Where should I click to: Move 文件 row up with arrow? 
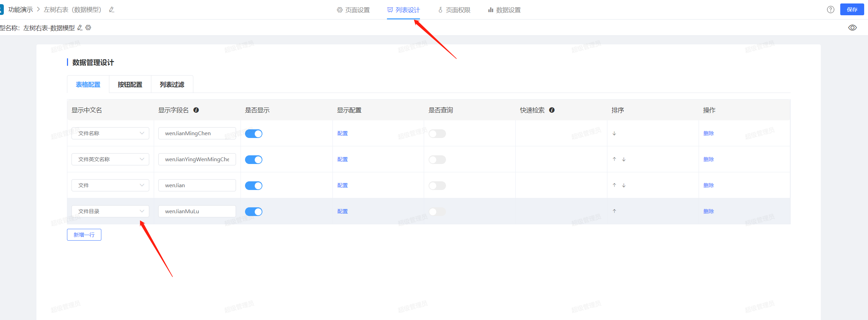click(x=614, y=185)
